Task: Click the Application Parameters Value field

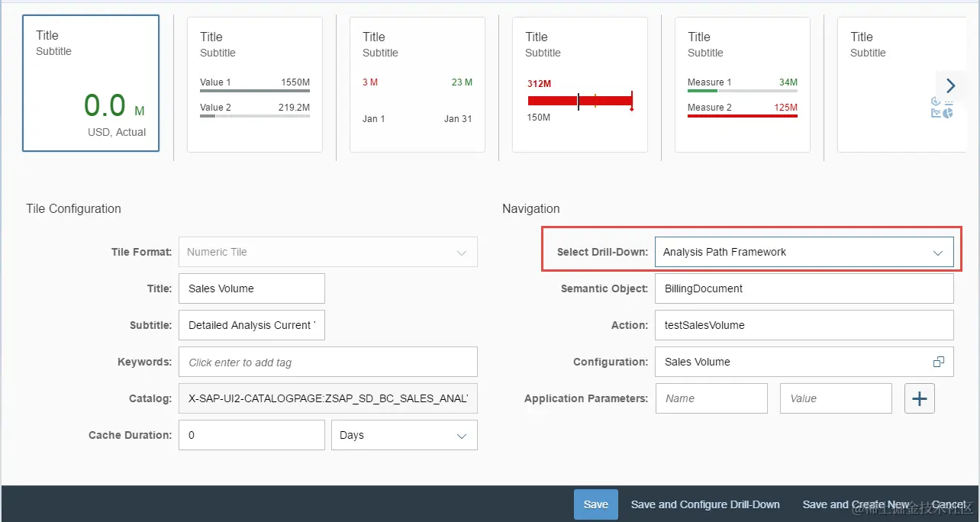Action: click(836, 398)
